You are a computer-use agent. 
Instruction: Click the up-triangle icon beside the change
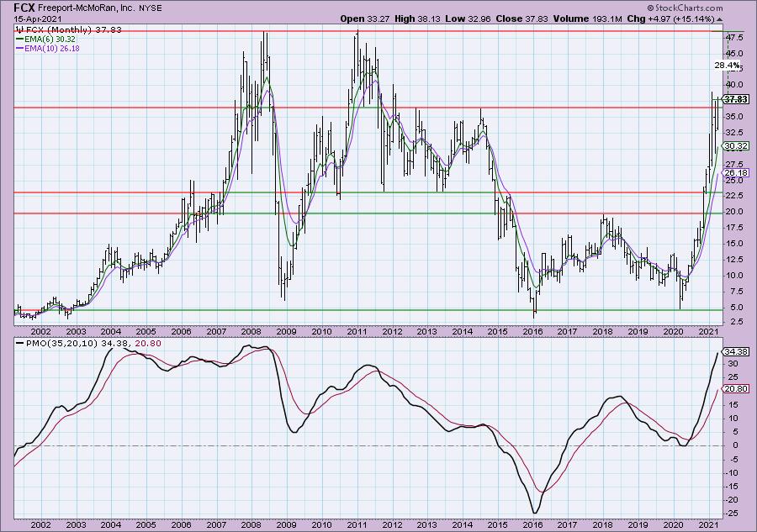coord(720,19)
